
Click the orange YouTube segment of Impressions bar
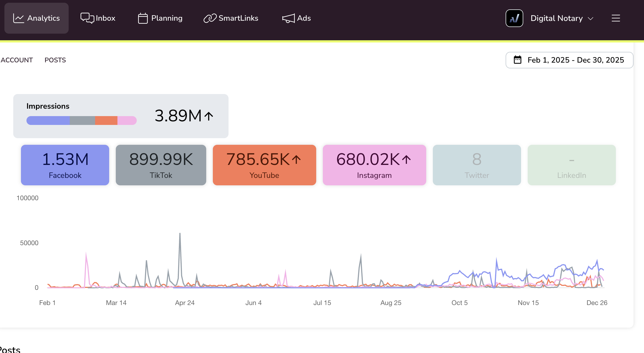[106, 121]
